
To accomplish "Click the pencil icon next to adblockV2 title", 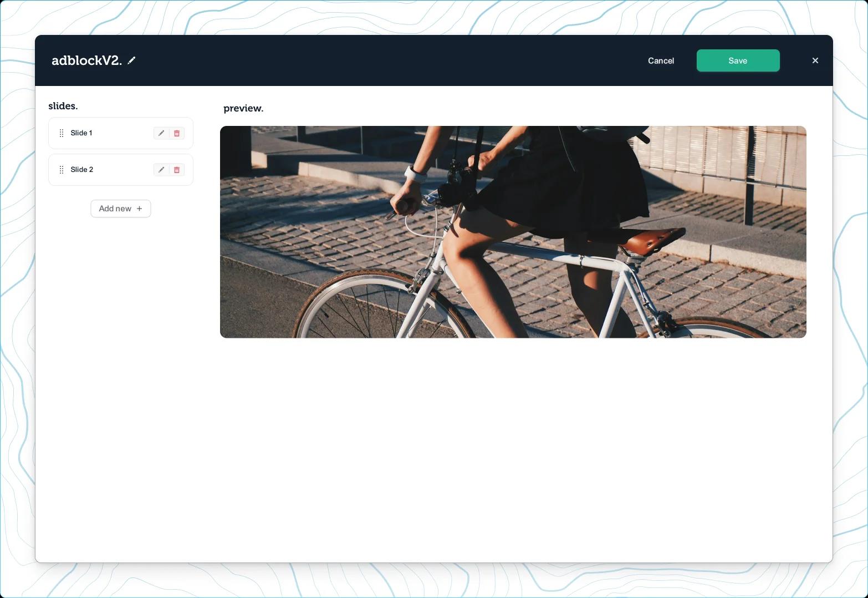I will tap(131, 60).
